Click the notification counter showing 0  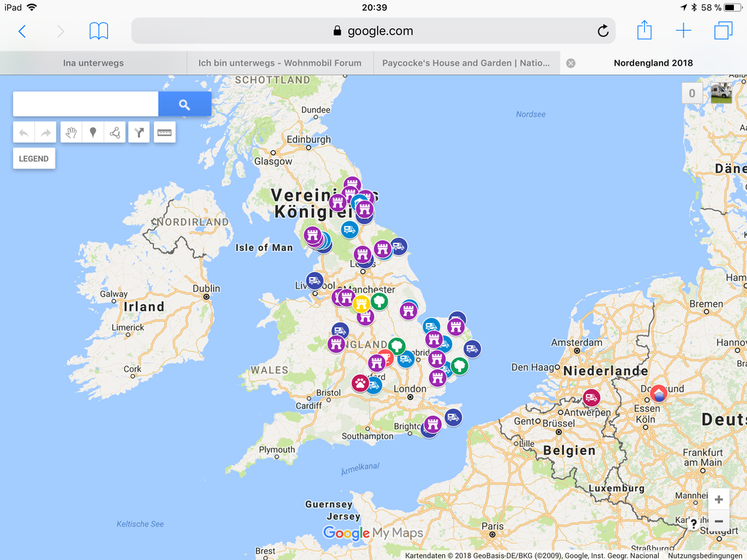pos(692,93)
